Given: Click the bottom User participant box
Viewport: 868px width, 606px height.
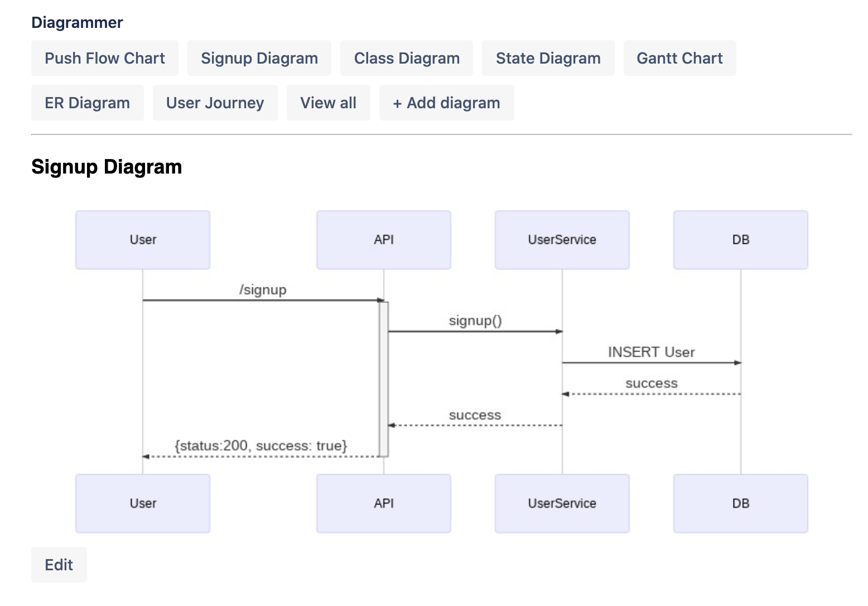Looking at the screenshot, I should 143,503.
